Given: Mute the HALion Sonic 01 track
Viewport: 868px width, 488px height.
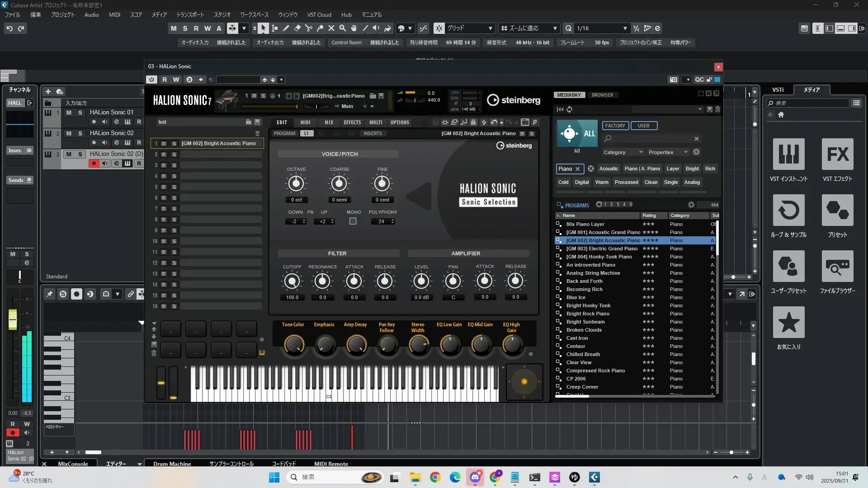Looking at the screenshot, I should (x=69, y=113).
